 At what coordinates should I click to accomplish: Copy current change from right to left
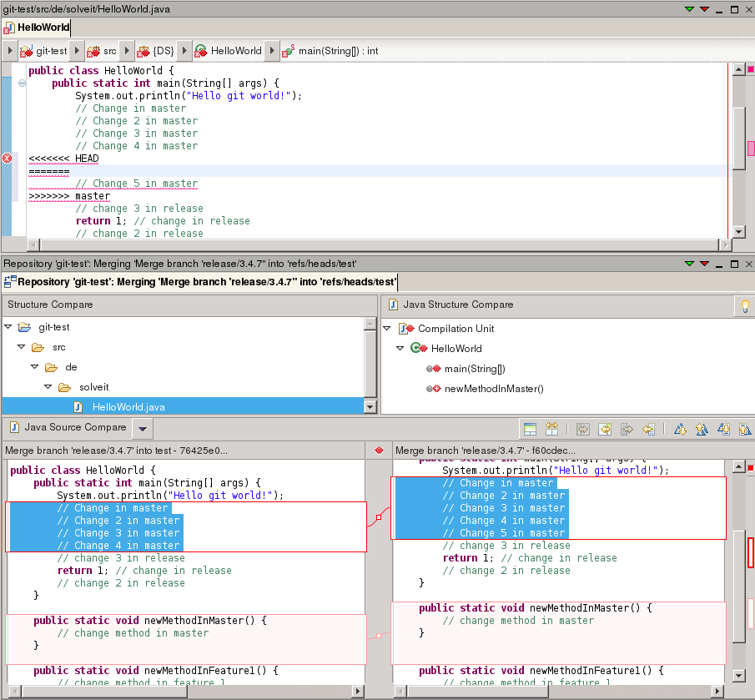click(648, 429)
